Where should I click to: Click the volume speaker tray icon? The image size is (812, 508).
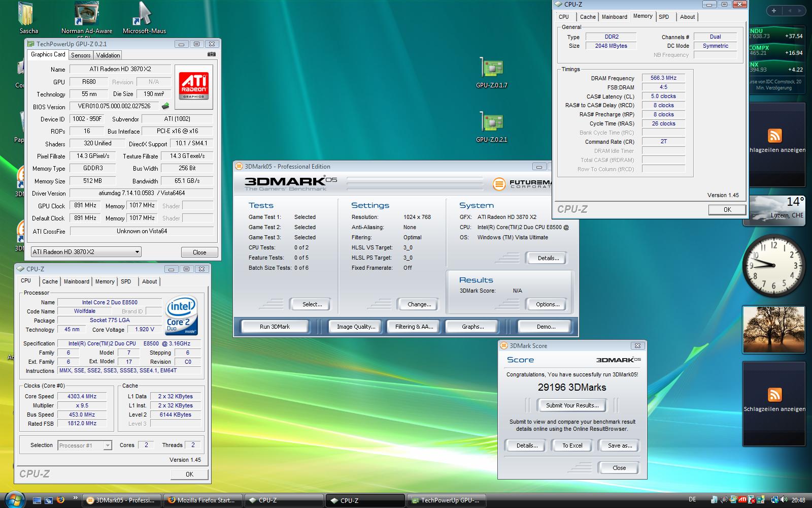click(784, 500)
